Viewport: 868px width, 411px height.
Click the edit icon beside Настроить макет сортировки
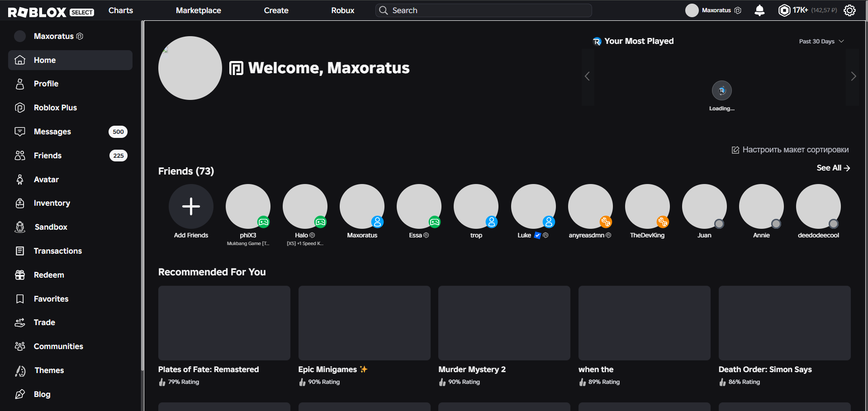coord(735,150)
